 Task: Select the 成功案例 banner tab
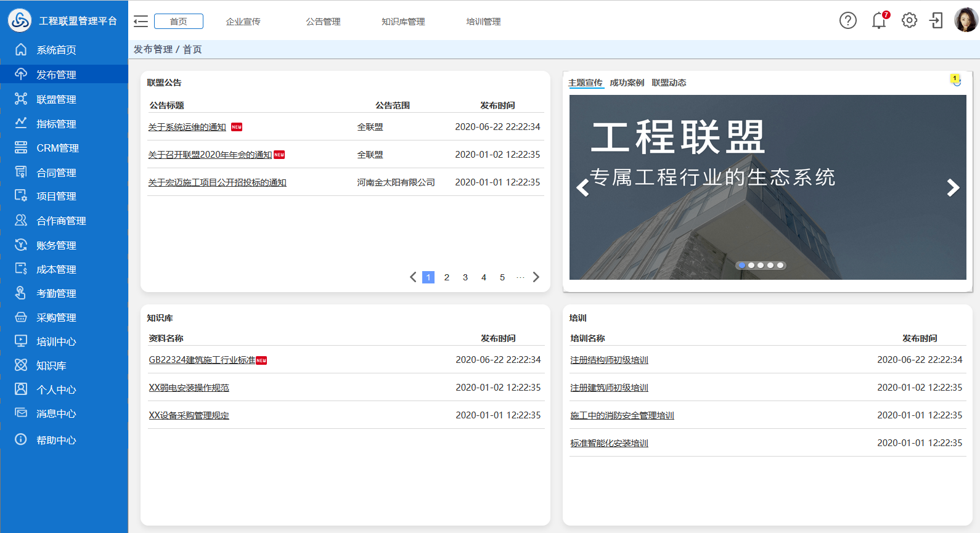(x=627, y=83)
